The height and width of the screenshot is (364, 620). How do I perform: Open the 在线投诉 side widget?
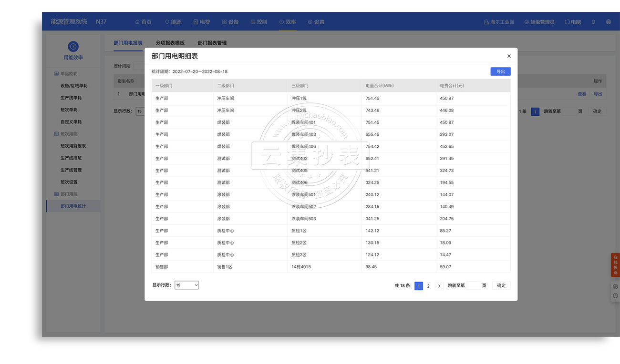(615, 264)
